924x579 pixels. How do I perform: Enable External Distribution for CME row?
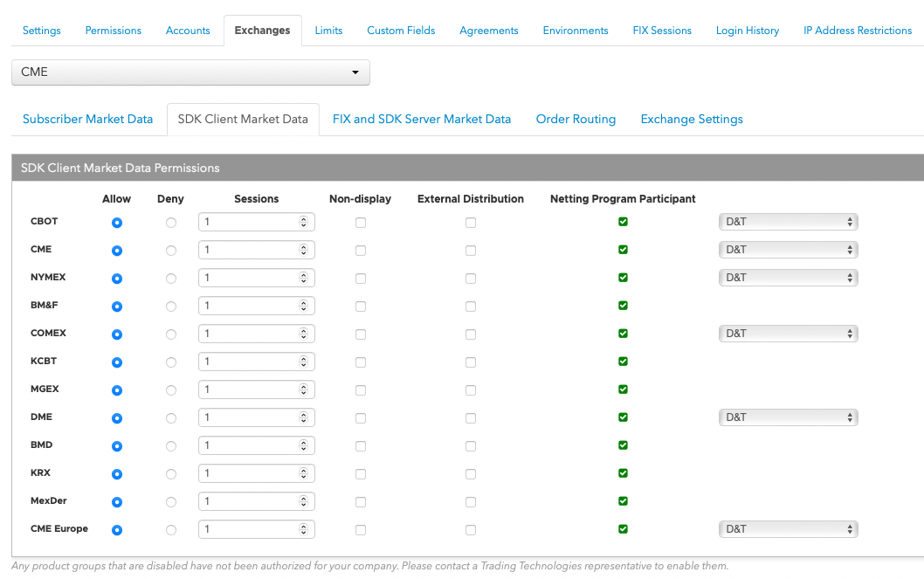[x=470, y=251]
